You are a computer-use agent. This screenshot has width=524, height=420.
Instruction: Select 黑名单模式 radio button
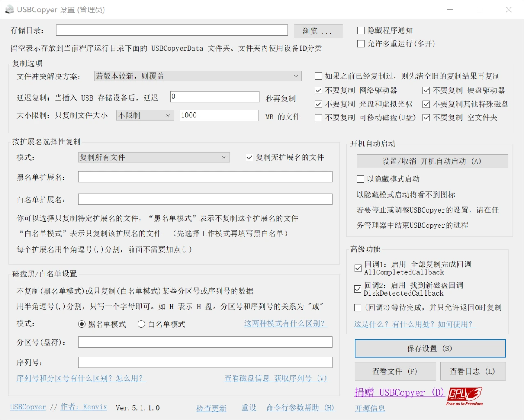[82, 324]
